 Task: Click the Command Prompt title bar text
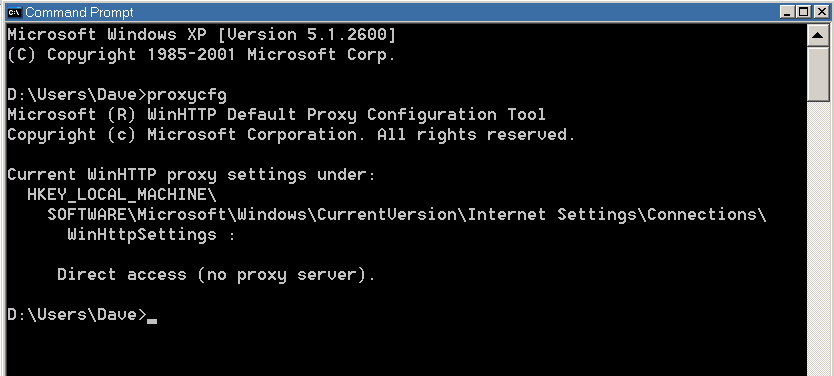[79, 12]
